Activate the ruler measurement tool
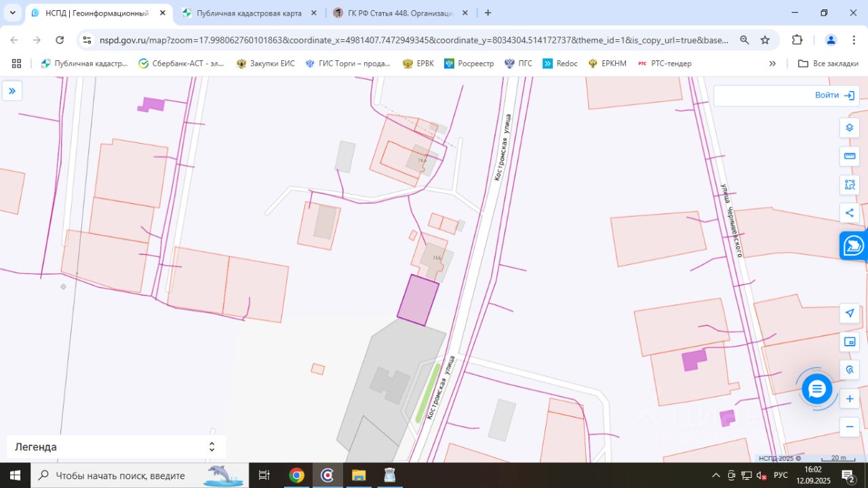This screenshot has height=488, width=868. click(x=850, y=156)
